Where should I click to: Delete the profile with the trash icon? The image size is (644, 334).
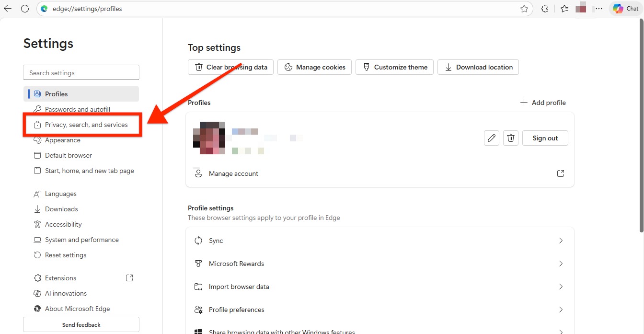[x=511, y=138]
